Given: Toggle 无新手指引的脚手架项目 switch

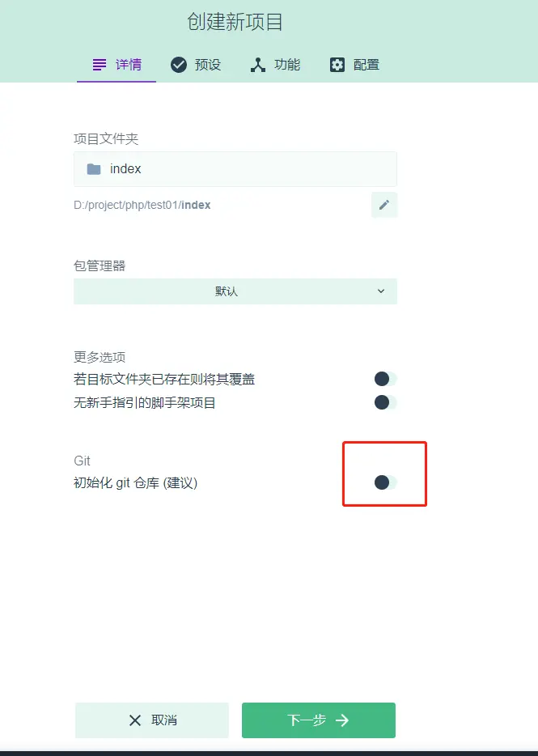Looking at the screenshot, I should [x=385, y=402].
